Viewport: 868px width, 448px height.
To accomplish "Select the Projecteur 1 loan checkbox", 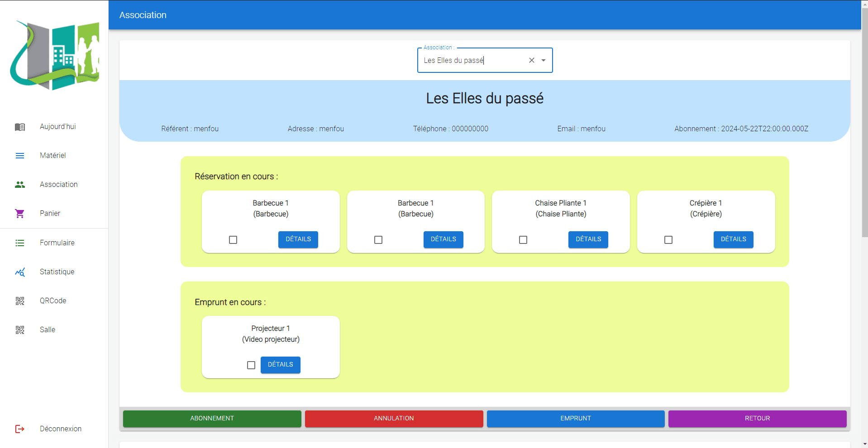I will [x=251, y=365].
